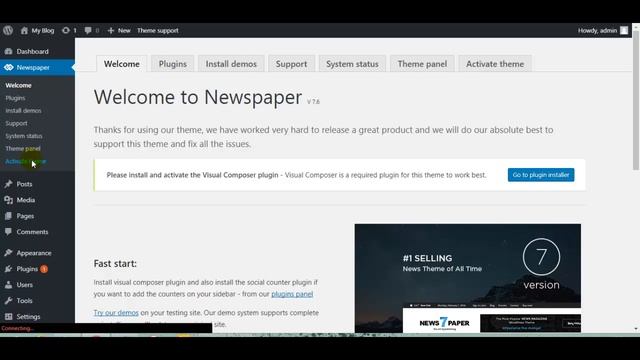This screenshot has height=360, width=640.
Task: Open Settings menu label
Action: (28, 317)
